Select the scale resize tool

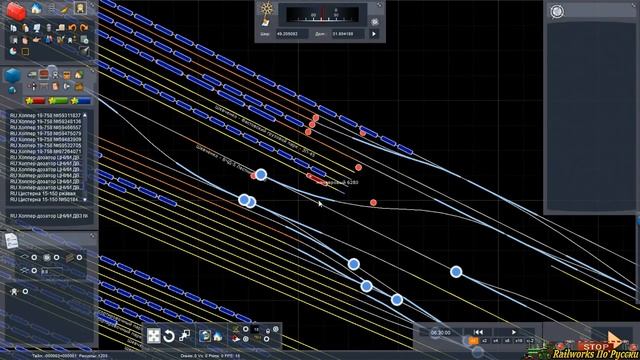pyautogui.click(x=184, y=336)
